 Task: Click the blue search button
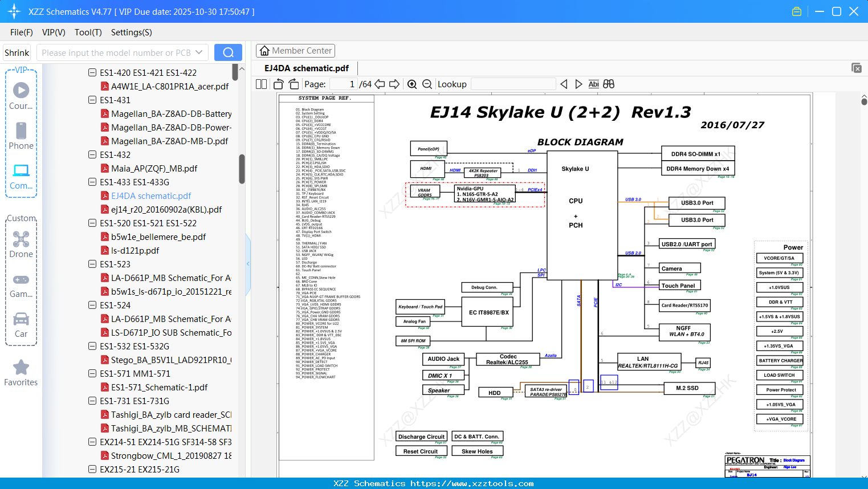click(x=228, y=52)
